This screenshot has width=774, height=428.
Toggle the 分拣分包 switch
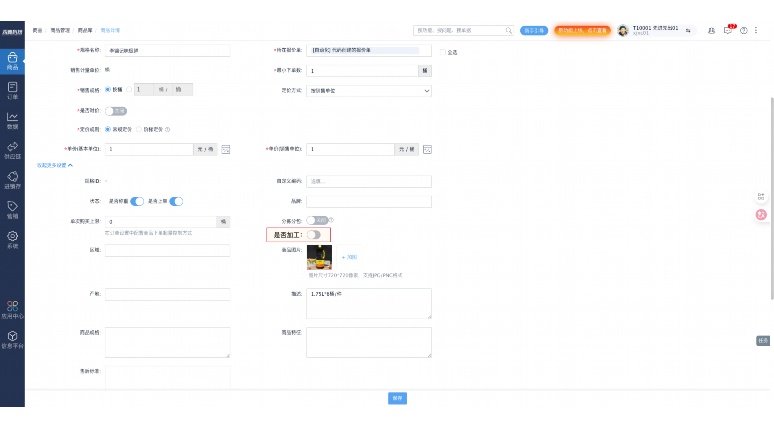point(317,220)
